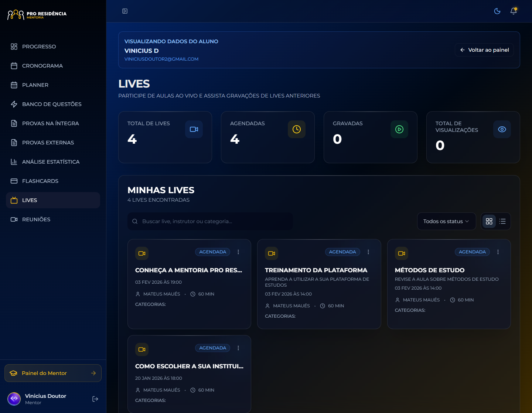Open options menu on Conheça a Mentoria card
Screen dimensions: 532x413
point(238,252)
